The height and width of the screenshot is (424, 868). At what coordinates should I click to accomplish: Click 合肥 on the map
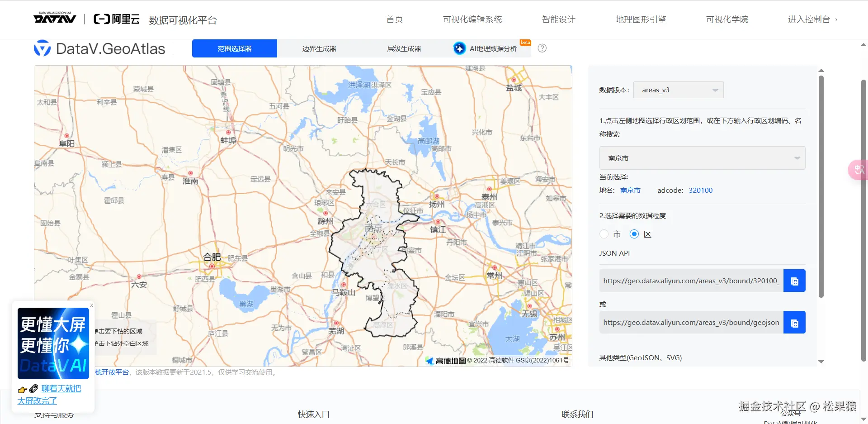[212, 257]
